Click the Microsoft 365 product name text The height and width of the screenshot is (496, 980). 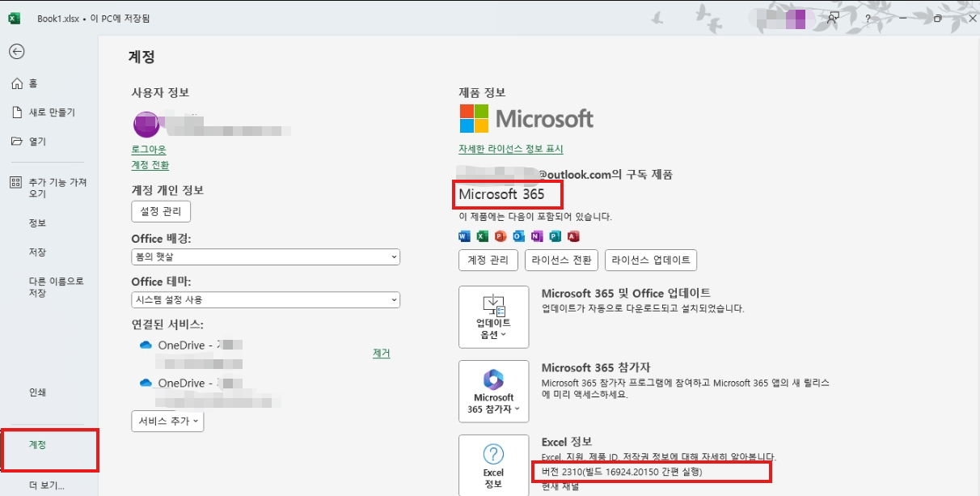501,194
